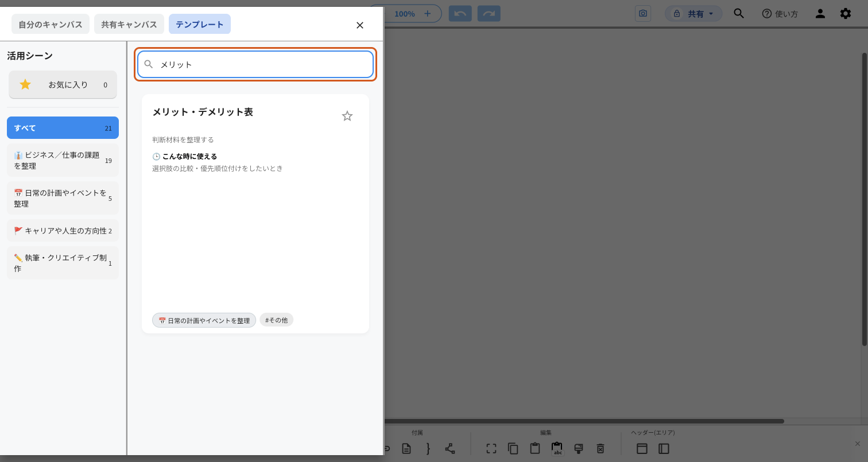
Task: Click the template search field containing メリット
Action: click(255, 64)
